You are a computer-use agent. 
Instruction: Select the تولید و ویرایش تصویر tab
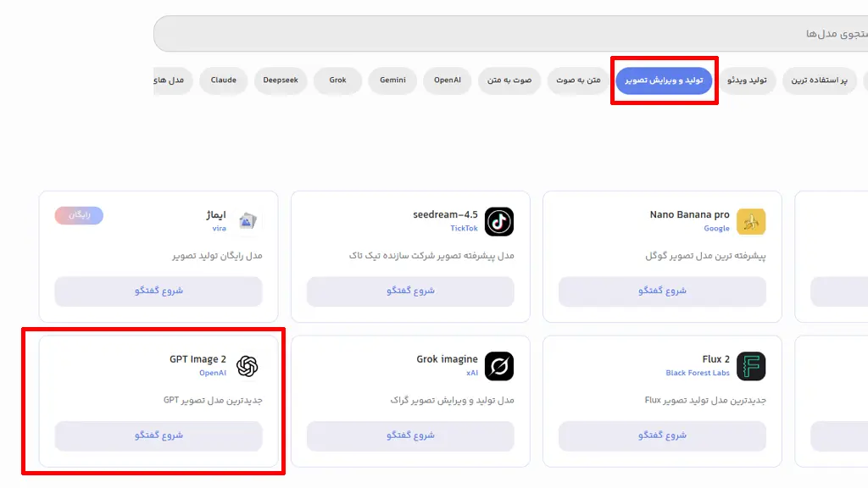pyautogui.click(x=664, y=80)
